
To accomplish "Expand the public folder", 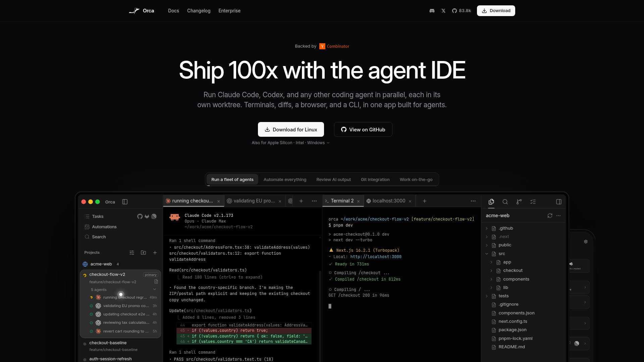I will [487, 245].
